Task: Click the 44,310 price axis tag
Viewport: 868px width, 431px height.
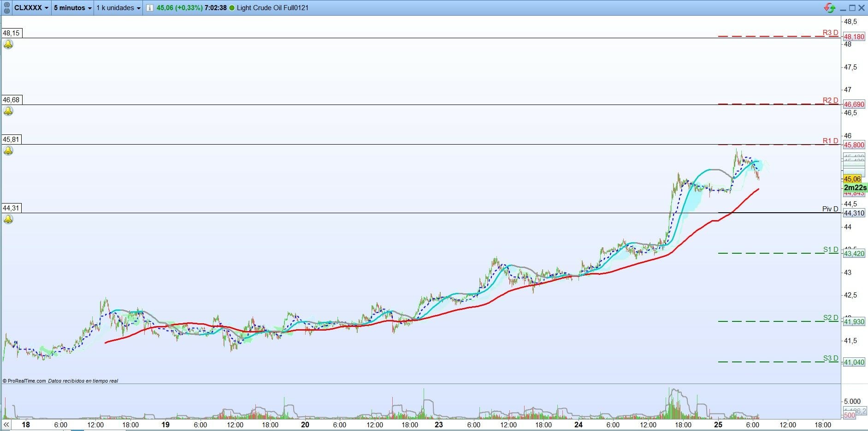Action: 854,213
